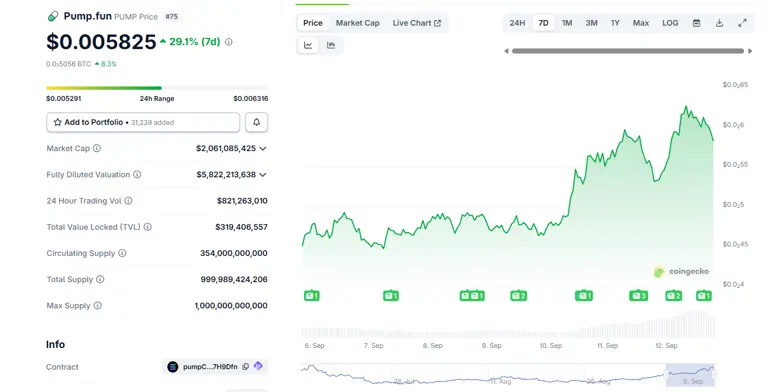Open info tooltip for Total Supply
768x392 pixels.
tap(100, 279)
